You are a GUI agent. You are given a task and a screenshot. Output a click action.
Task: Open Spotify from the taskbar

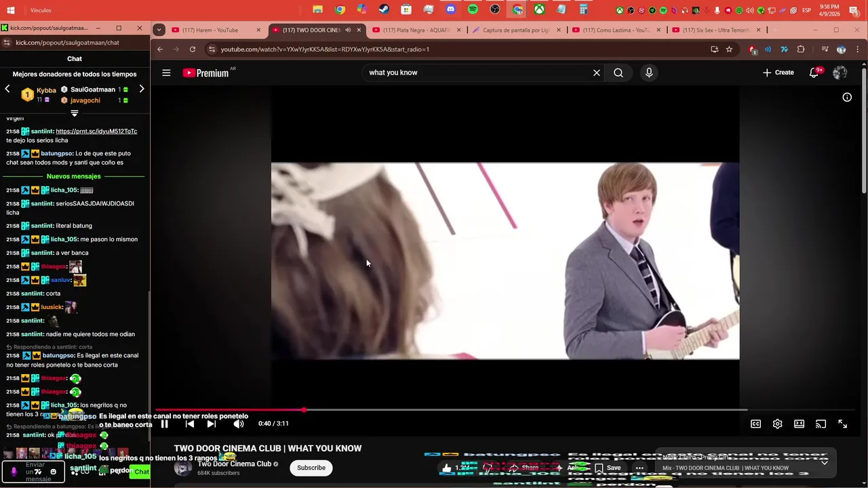click(x=473, y=9)
